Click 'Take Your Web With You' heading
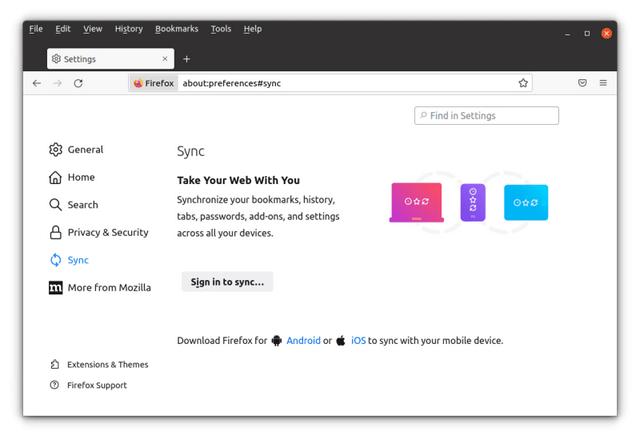This screenshot has height=440, width=640. (x=238, y=180)
